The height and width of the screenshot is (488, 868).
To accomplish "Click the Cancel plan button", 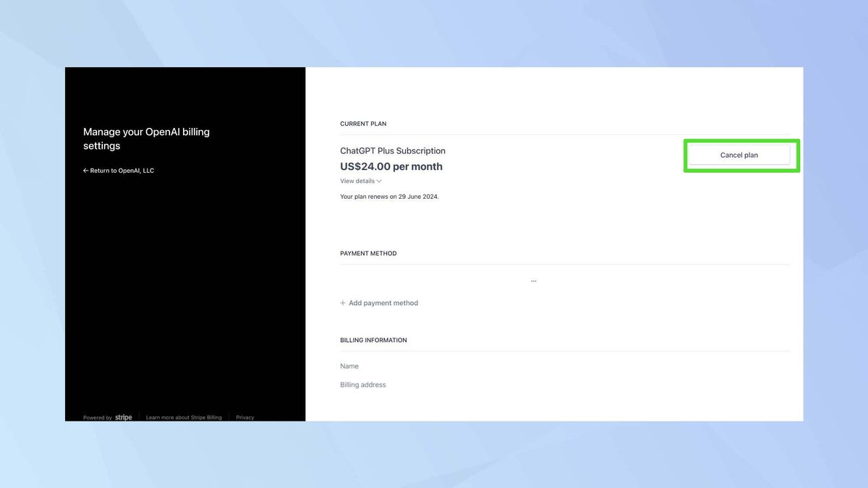I will click(x=739, y=155).
